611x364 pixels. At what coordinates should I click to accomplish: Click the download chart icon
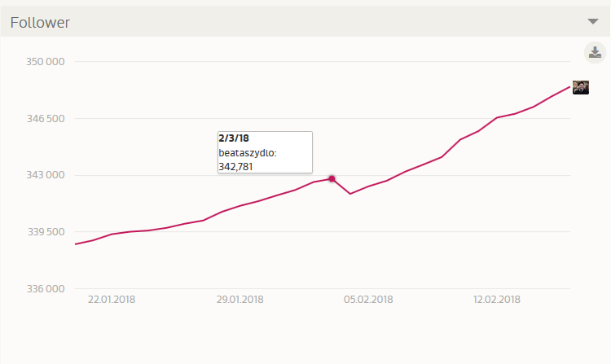pyautogui.click(x=595, y=53)
